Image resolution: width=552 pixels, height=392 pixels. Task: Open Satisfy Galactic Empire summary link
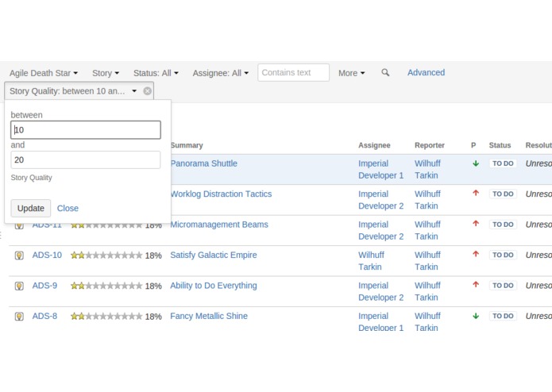point(214,255)
